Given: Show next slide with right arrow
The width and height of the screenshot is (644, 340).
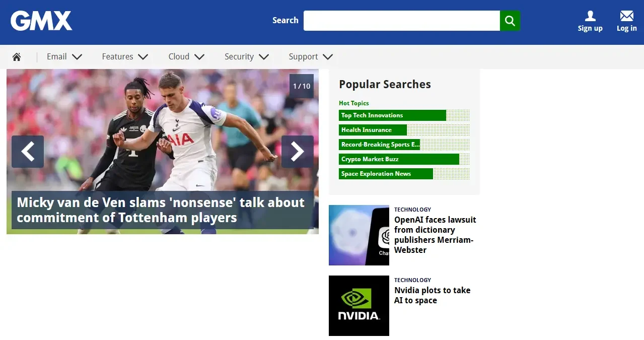Looking at the screenshot, I should pos(298,152).
